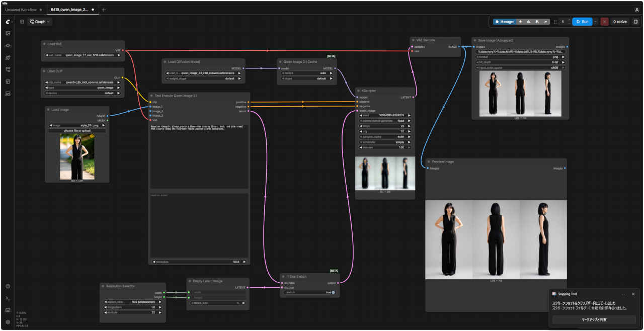Image resolution: width=644 pixels, height=331 pixels.
Task: Open the vae_name dropdown in Load VAE
Action: (83, 55)
